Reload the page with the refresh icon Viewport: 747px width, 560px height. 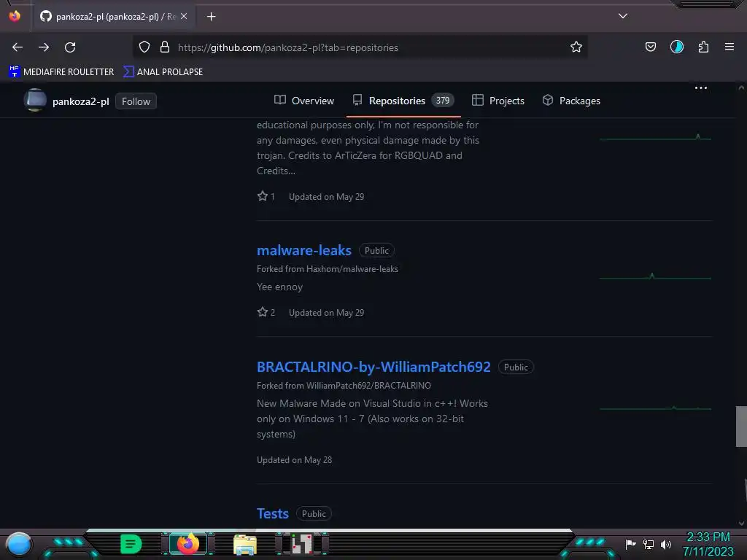pyautogui.click(x=70, y=47)
